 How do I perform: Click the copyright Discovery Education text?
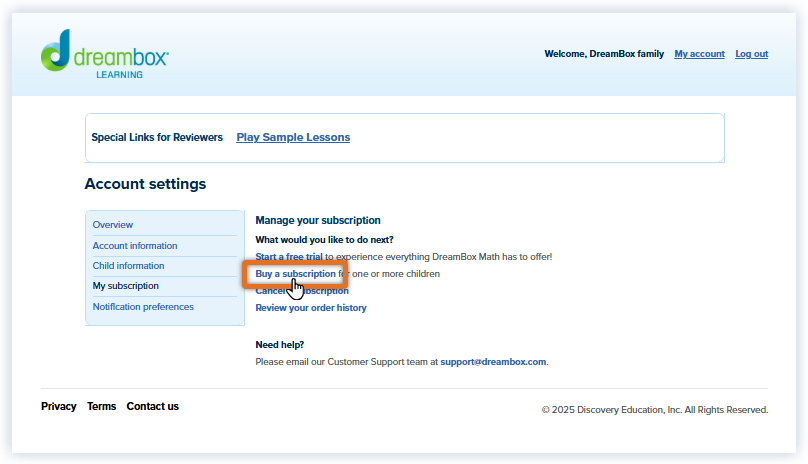(x=655, y=410)
